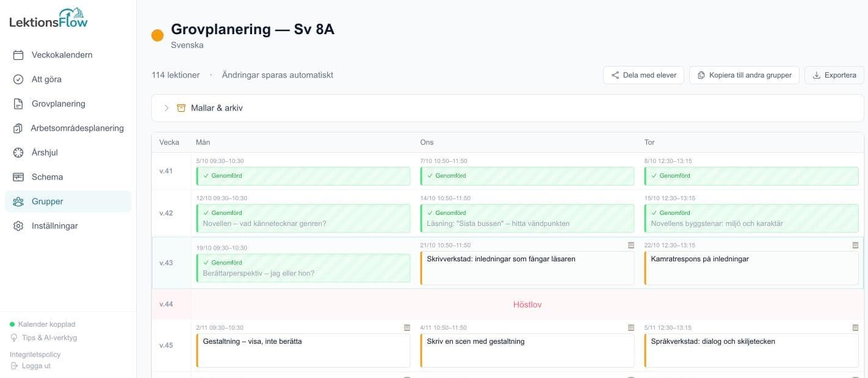Viewport: 868px width, 378px height.
Task: Click the lightbulb icon next to Tips & AI-verktyg
Action: point(14,338)
